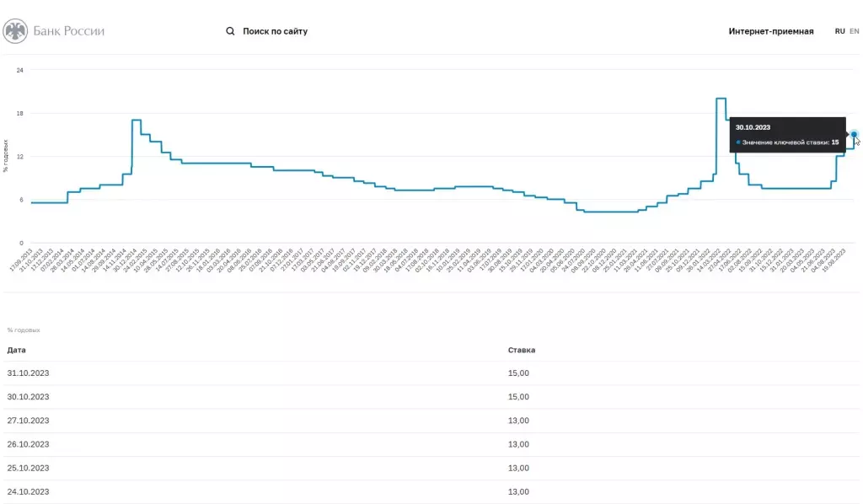863x504 pixels.
Task: Click the magnifying glass search icon
Action: (230, 31)
